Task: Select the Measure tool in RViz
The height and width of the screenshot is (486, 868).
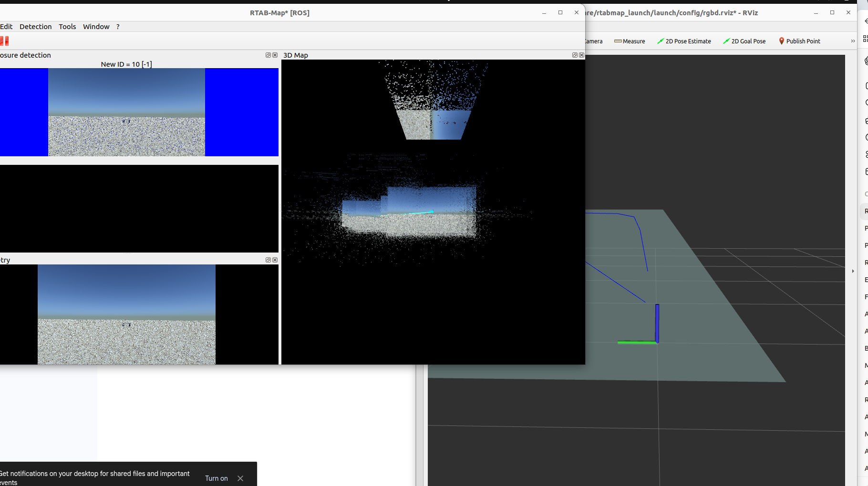Action: pos(630,41)
